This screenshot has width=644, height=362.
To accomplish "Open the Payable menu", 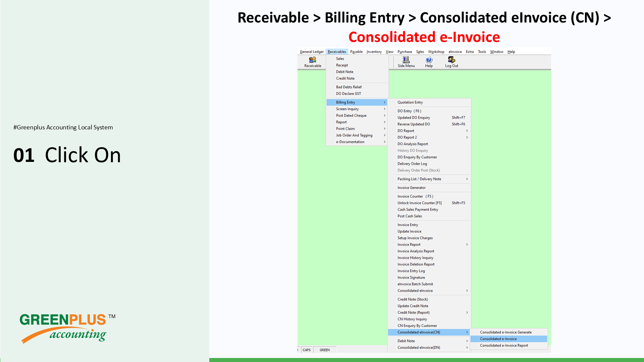I will [356, 52].
